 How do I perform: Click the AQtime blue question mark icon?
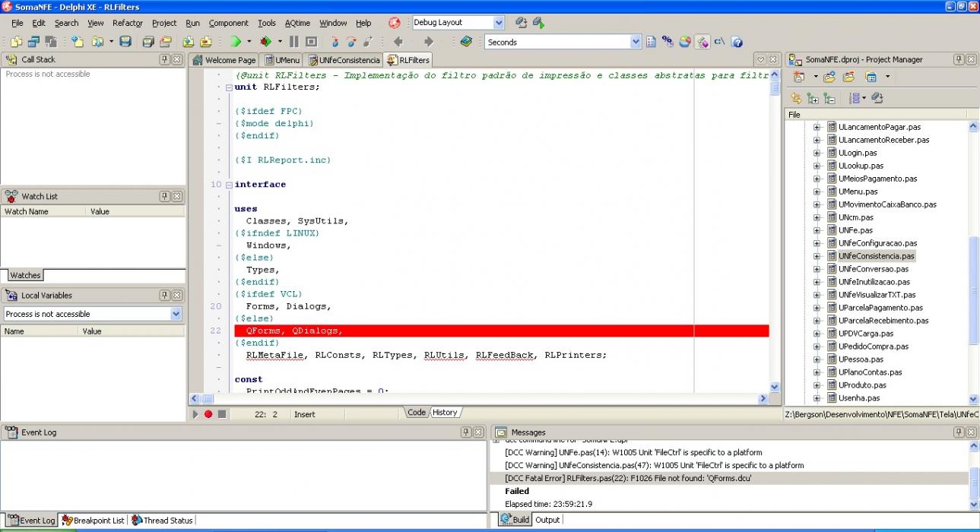pyautogui.click(x=737, y=42)
